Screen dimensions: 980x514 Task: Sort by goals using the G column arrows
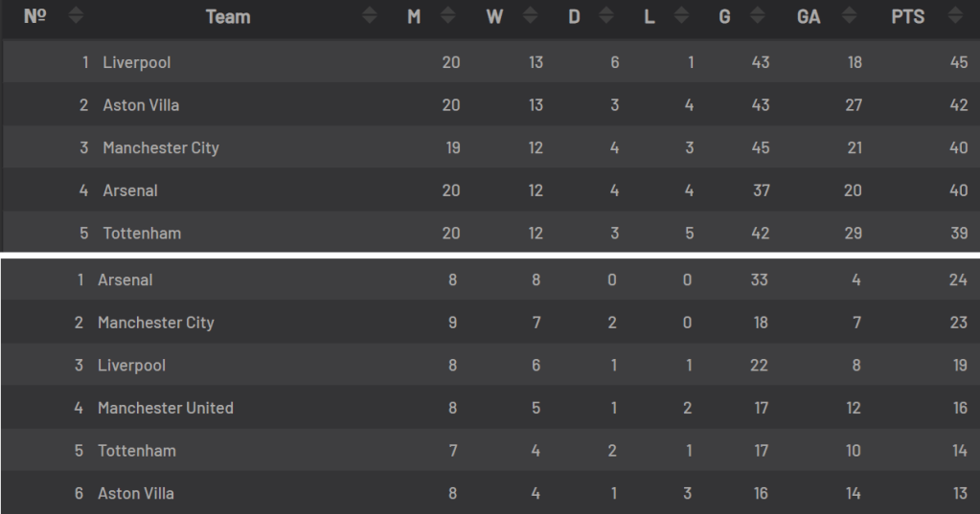[x=757, y=16]
